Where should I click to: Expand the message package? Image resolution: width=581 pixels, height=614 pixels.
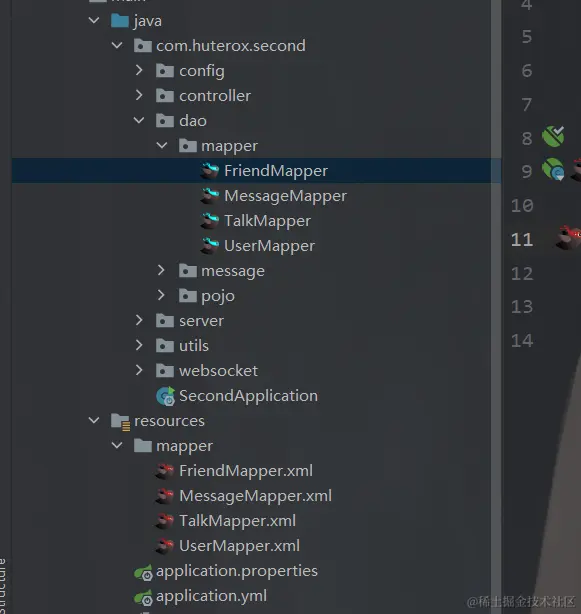(161, 270)
